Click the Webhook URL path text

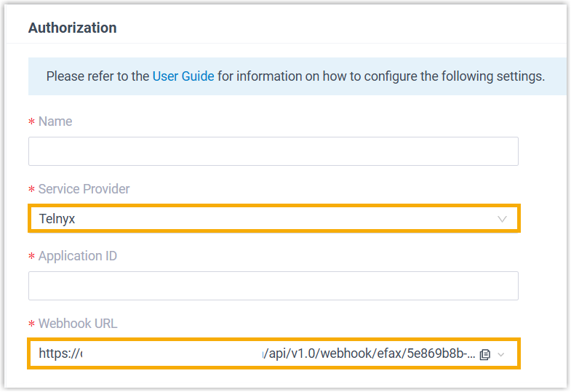click(x=371, y=353)
